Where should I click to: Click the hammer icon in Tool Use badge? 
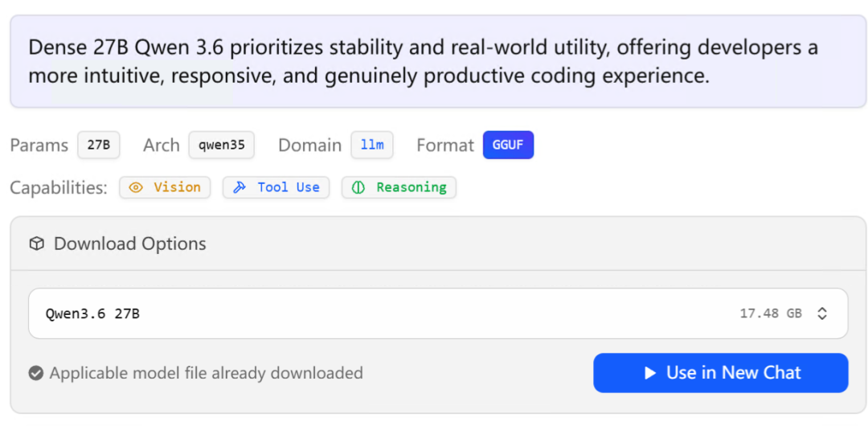239,187
